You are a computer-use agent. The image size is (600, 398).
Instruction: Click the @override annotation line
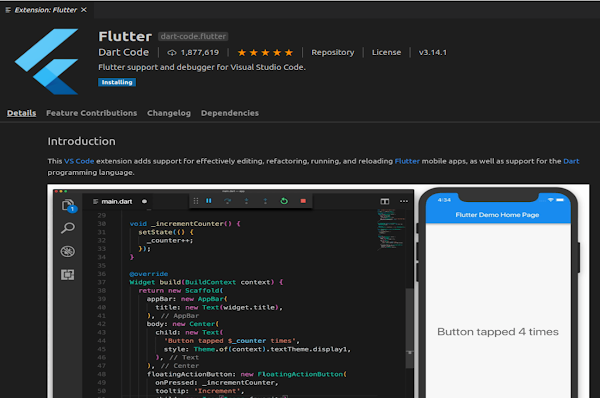[x=148, y=274]
